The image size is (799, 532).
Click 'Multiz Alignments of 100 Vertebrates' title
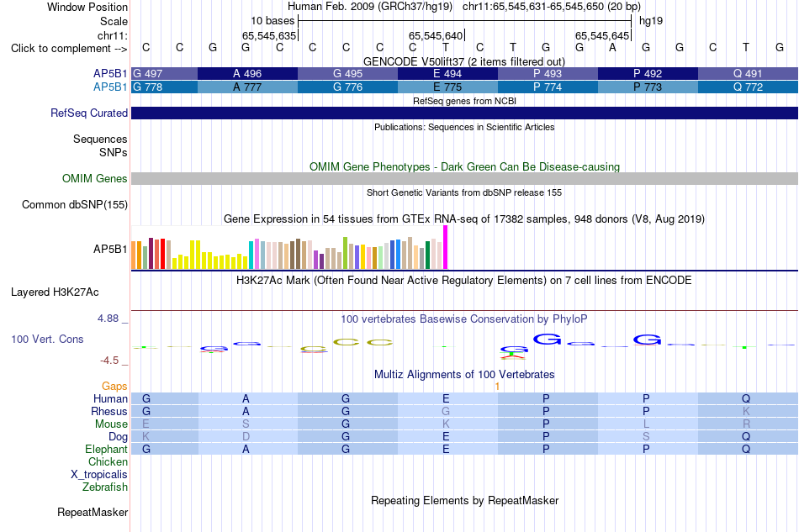(464, 375)
